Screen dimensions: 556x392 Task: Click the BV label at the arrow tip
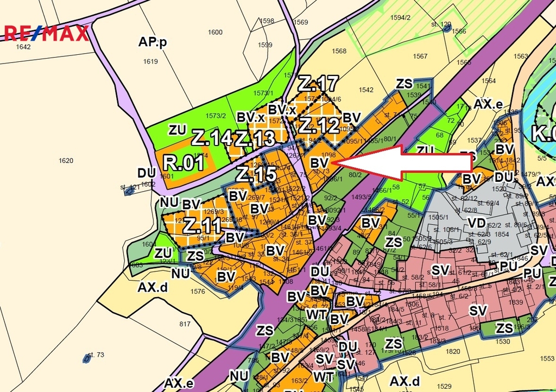click(x=319, y=162)
